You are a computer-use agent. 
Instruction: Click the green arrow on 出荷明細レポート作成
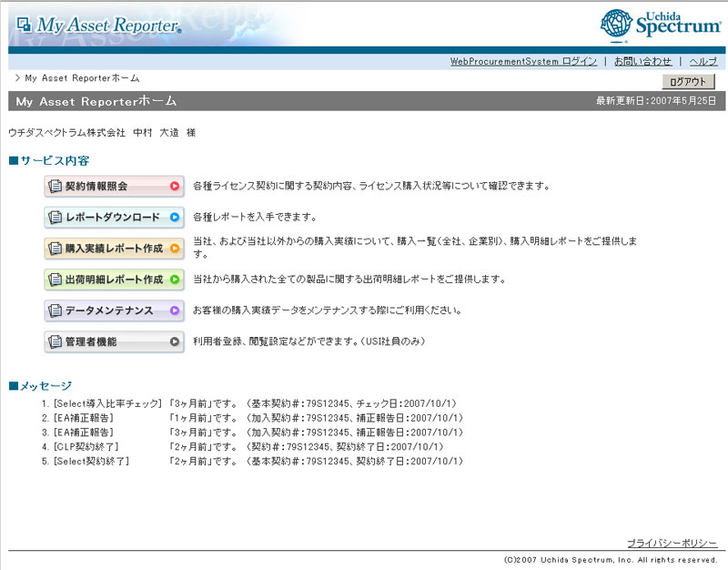pos(175,280)
